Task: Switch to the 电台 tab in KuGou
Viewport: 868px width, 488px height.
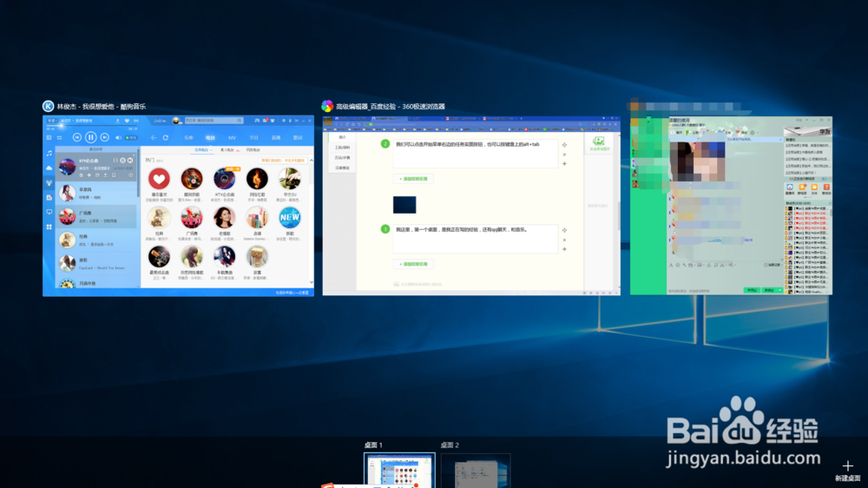Action: 210,137
